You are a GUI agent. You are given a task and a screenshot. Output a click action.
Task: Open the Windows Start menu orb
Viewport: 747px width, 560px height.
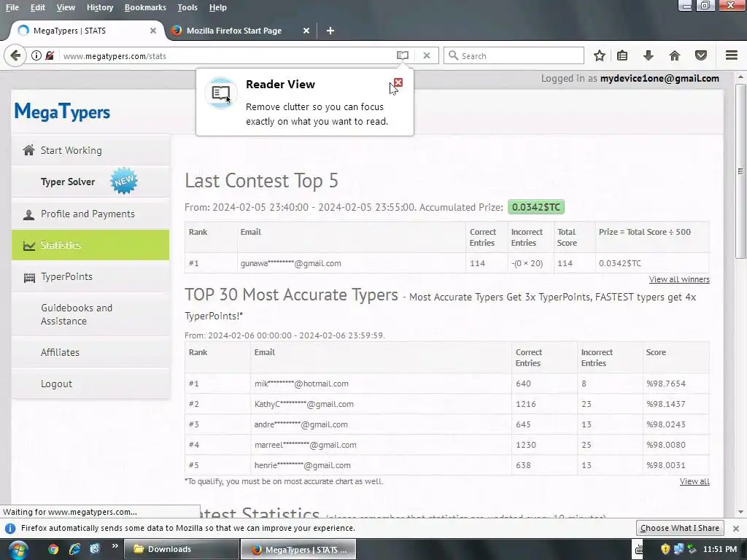point(18,550)
